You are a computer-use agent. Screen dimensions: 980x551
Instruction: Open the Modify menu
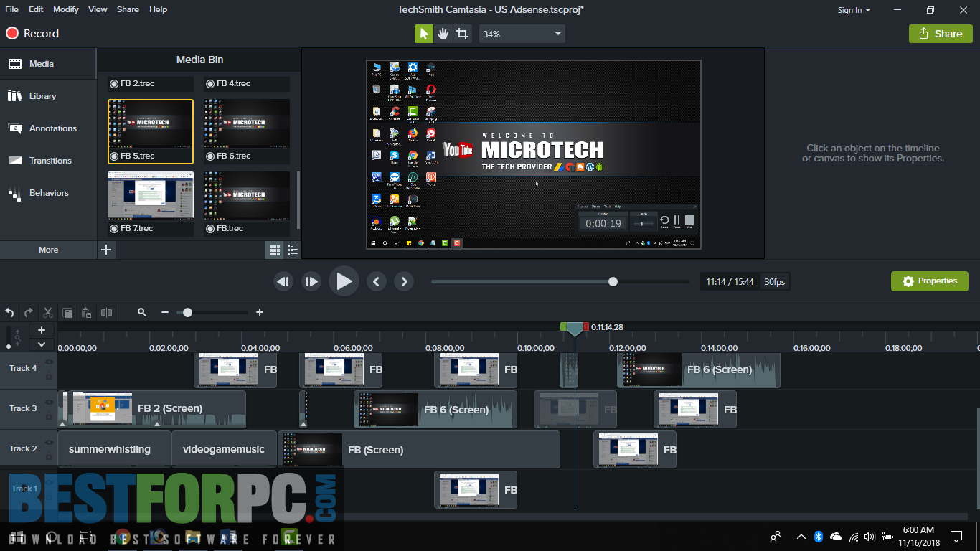(66, 9)
